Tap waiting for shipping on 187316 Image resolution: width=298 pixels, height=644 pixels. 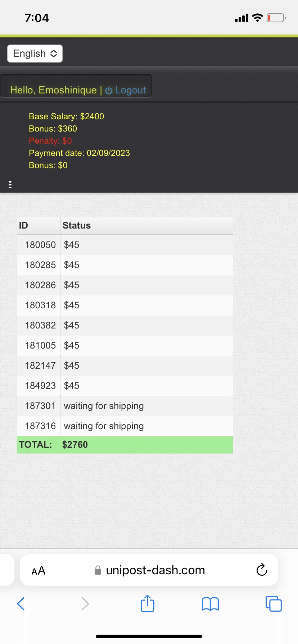point(104,426)
